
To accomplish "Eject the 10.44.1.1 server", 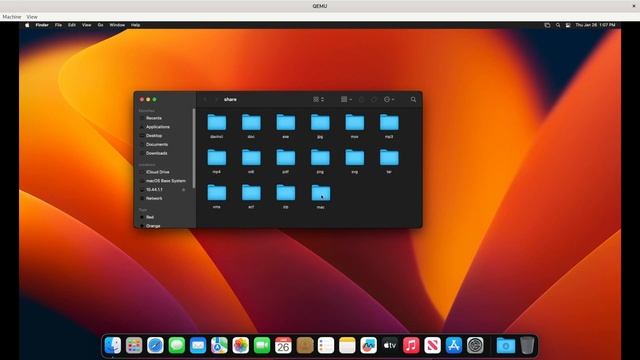I will point(183,190).
